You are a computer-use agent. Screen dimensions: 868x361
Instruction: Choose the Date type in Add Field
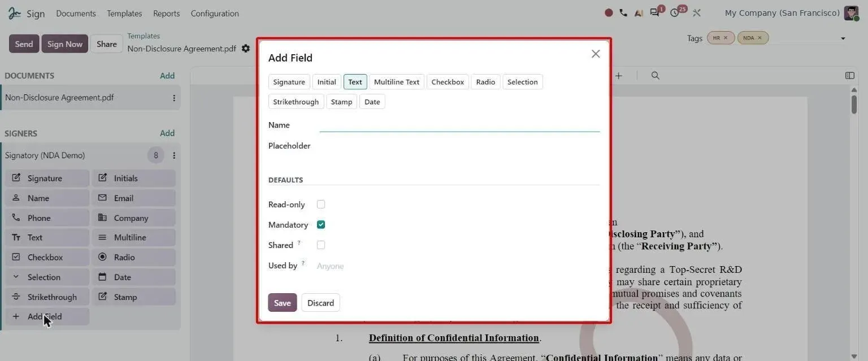click(372, 102)
